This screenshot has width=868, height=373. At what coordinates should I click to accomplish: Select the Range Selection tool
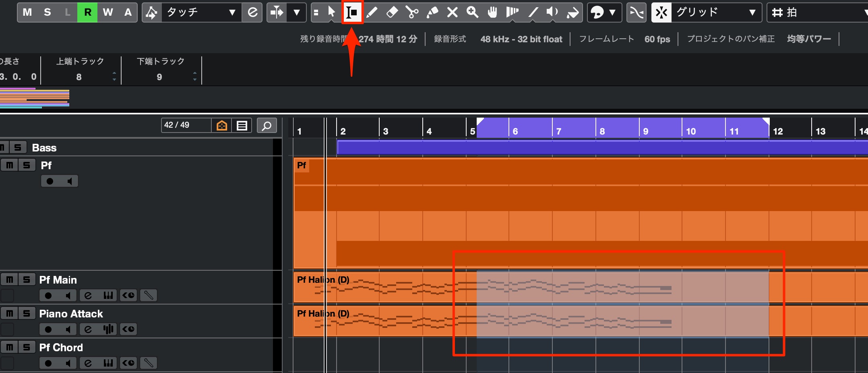[352, 12]
